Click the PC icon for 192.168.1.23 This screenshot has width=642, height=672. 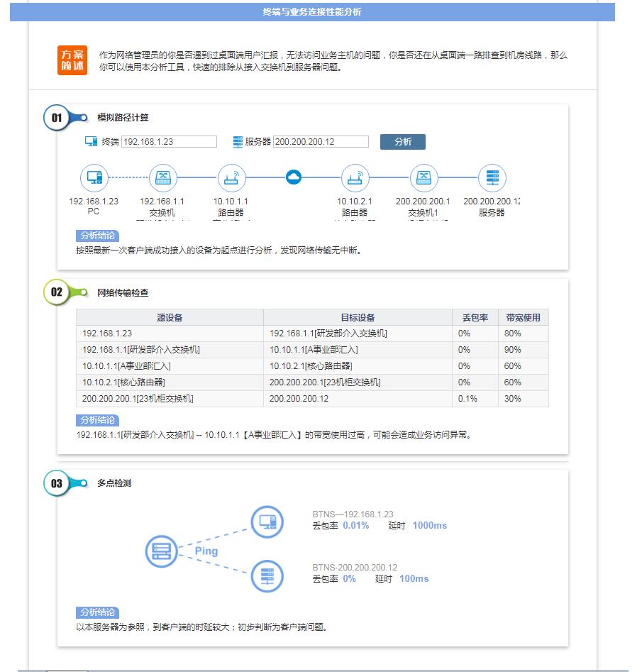coord(94,177)
